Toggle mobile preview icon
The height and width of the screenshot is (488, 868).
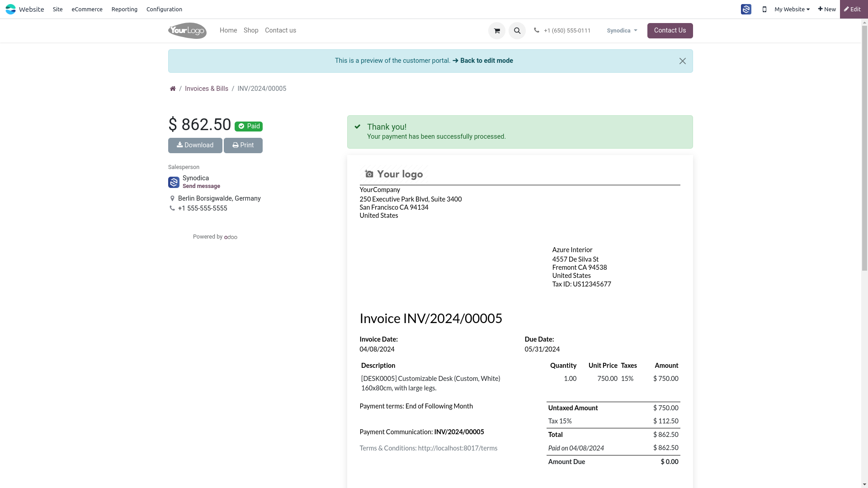coord(764,9)
